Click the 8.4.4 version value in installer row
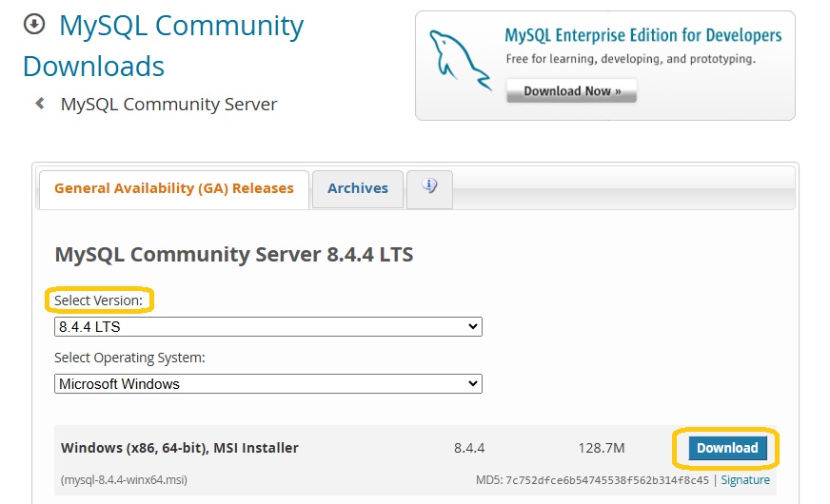The width and height of the screenshot is (830, 504). click(469, 449)
